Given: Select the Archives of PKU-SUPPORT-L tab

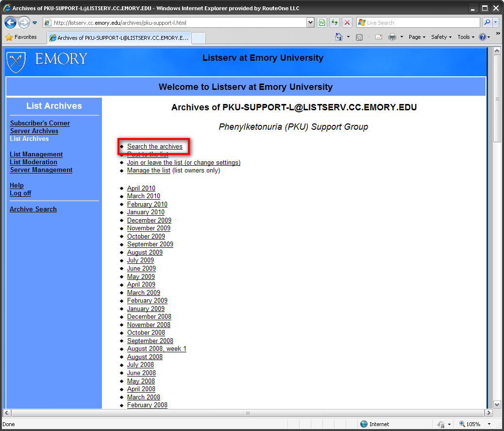Looking at the screenshot, I should pyautogui.click(x=119, y=37).
